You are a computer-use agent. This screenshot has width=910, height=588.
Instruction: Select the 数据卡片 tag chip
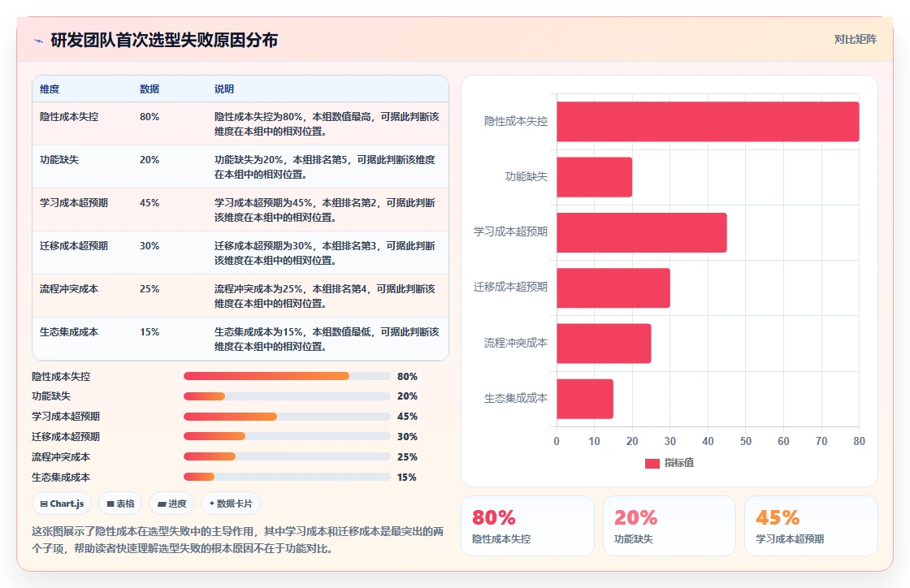pos(231,504)
